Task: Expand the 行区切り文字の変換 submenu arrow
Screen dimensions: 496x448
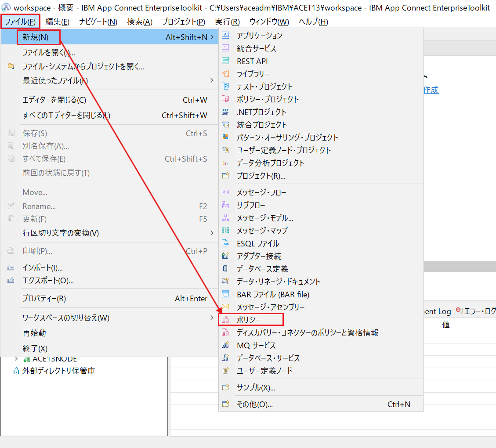Action: coord(212,233)
